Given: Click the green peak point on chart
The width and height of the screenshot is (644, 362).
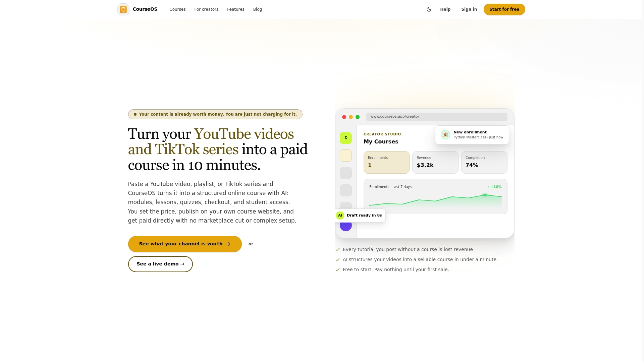Looking at the screenshot, I should [x=485, y=195].
